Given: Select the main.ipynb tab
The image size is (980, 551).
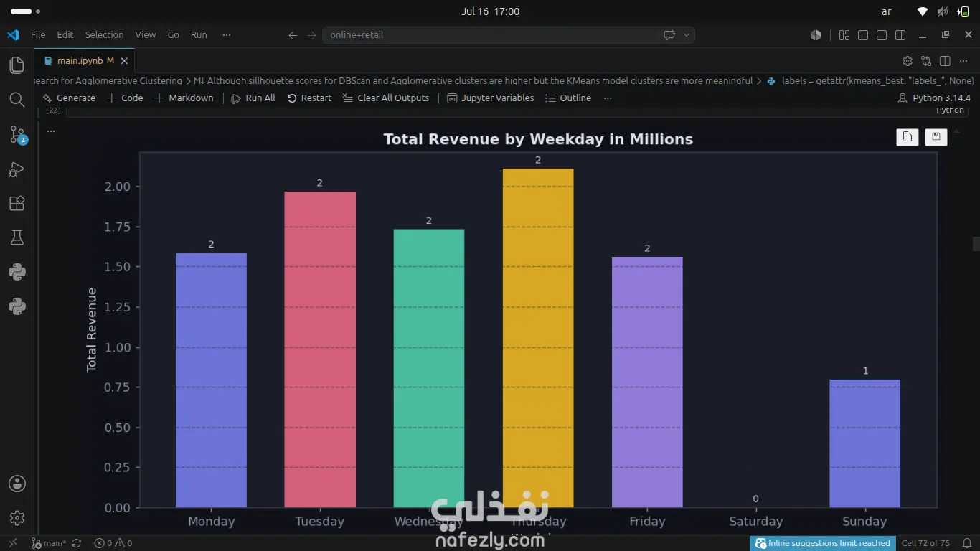Looking at the screenshot, I should click(x=85, y=61).
